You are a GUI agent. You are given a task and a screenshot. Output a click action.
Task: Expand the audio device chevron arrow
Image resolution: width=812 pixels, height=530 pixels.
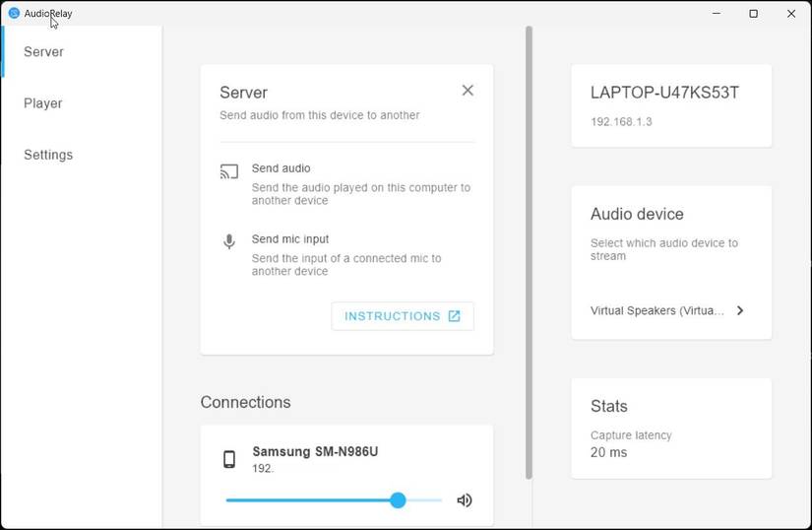[x=740, y=310]
